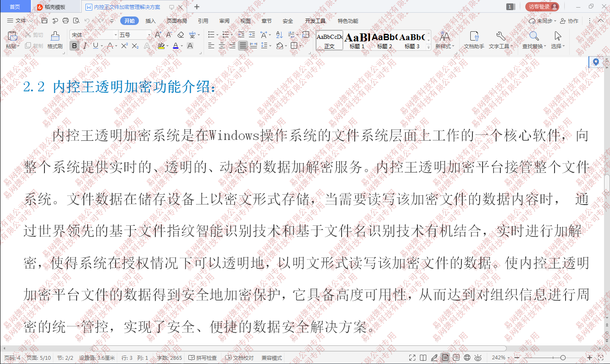The image size is (610, 364).
Task: Apply the 标题 2 heading style
Action: click(x=384, y=41)
